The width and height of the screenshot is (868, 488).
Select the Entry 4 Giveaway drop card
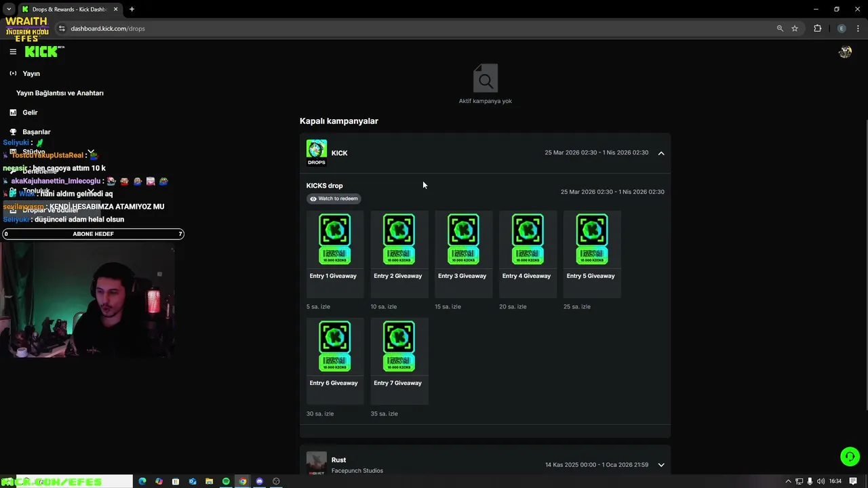tap(528, 254)
